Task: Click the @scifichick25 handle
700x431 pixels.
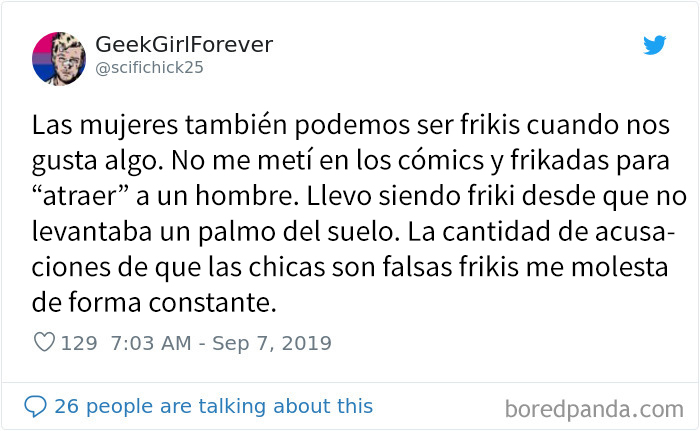Action: point(150,67)
